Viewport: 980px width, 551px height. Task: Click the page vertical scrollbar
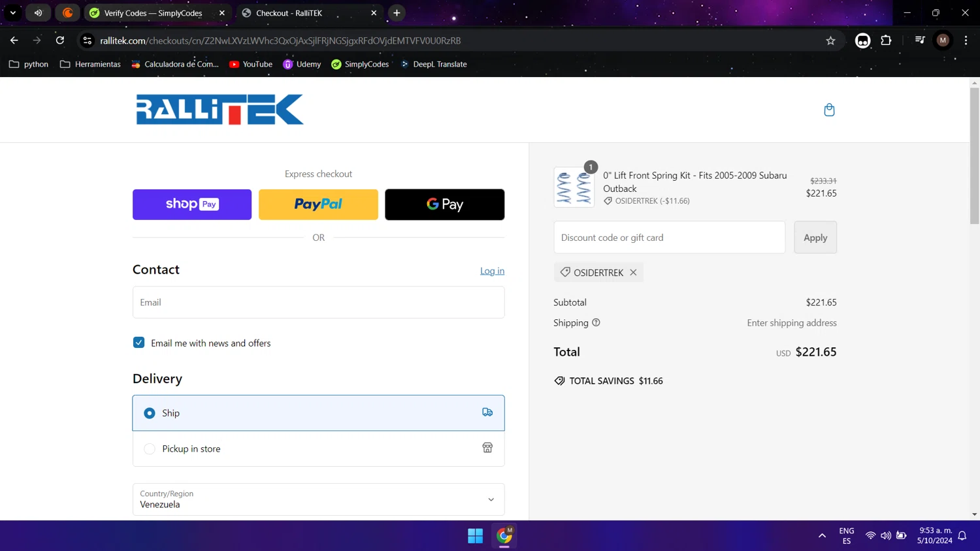(x=974, y=155)
